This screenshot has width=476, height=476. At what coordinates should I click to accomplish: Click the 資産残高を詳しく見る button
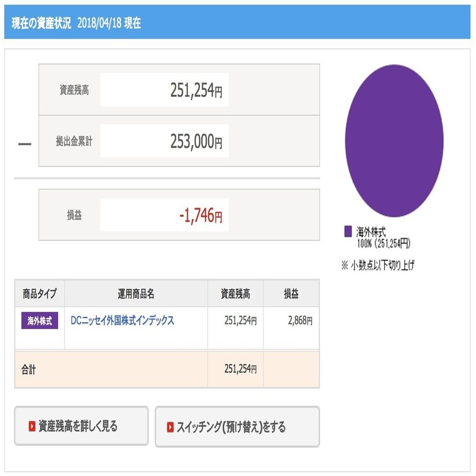tap(81, 426)
